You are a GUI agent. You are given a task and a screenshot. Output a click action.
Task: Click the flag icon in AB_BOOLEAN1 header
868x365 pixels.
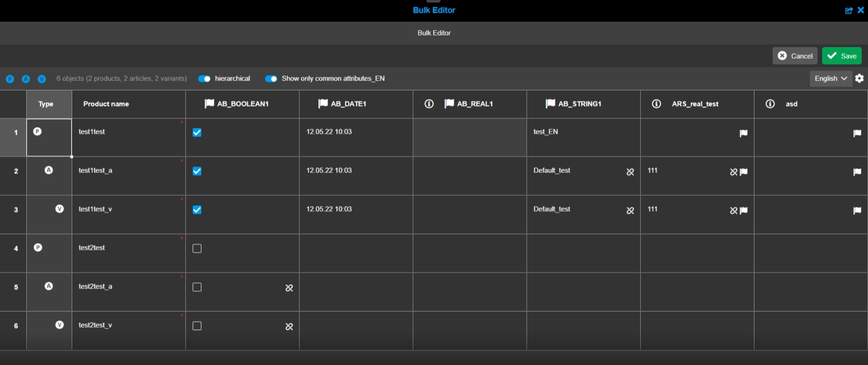pos(209,103)
